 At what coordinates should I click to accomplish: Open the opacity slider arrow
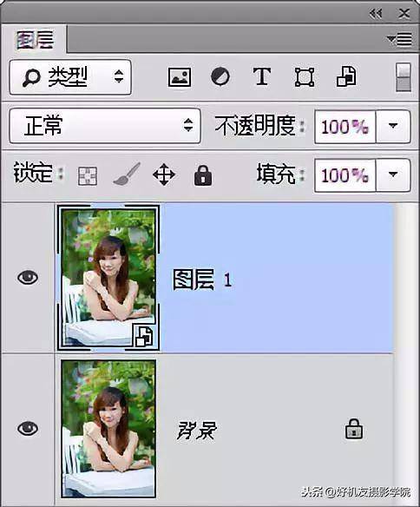(393, 127)
